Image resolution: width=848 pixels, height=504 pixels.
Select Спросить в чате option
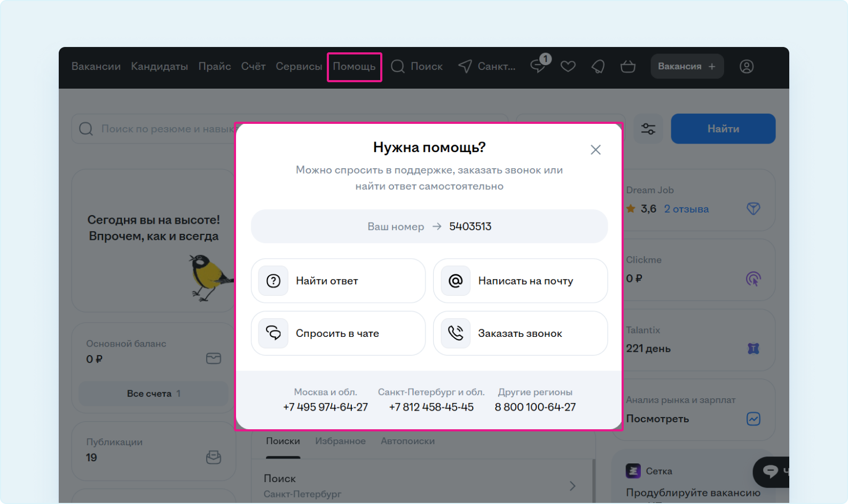(x=338, y=333)
